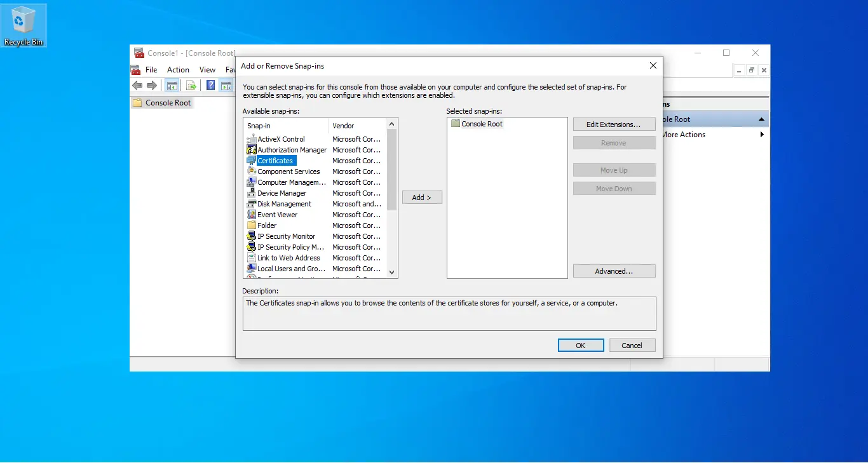Image resolution: width=868 pixels, height=463 pixels.
Task: Click the IP Security Monitor icon
Action: pyautogui.click(x=252, y=236)
